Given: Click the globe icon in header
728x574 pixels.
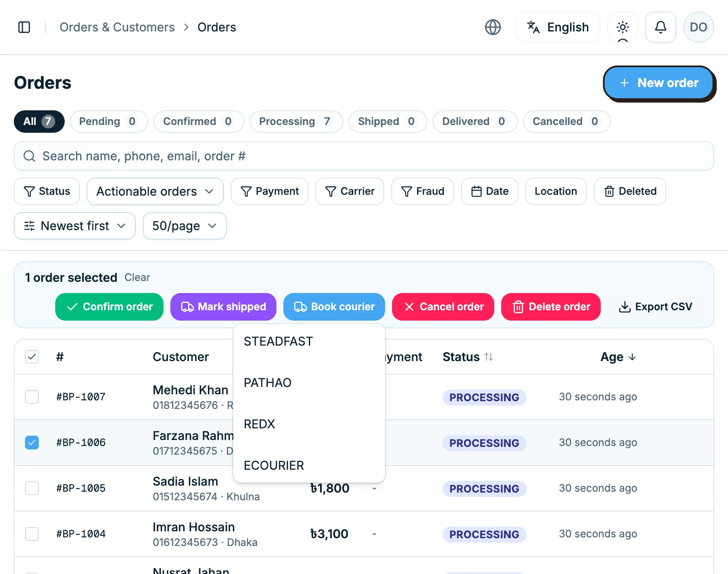Looking at the screenshot, I should point(493,27).
